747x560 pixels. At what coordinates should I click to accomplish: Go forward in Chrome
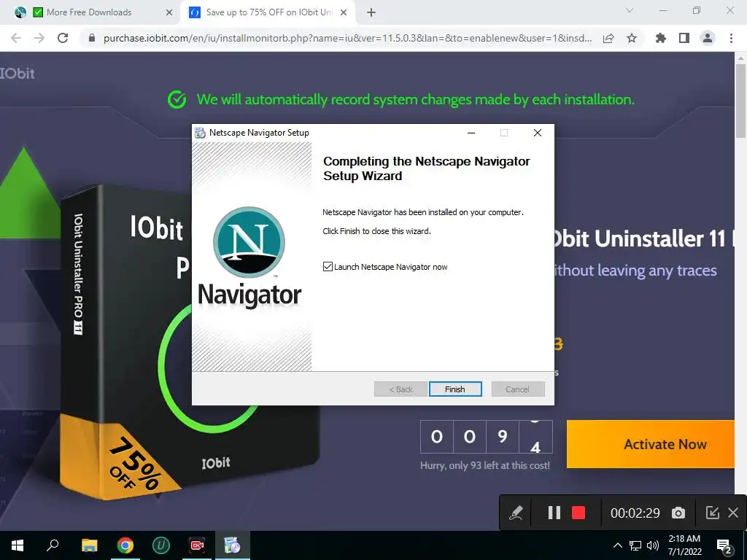click(39, 38)
